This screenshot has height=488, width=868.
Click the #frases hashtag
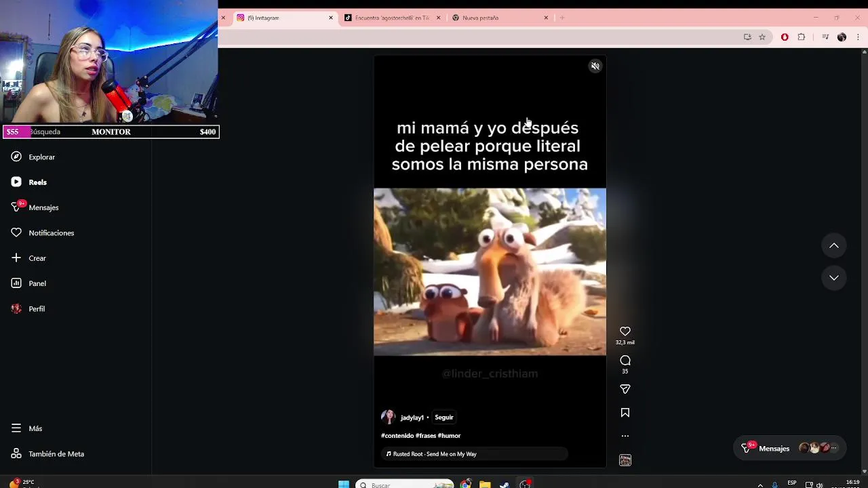425,436
